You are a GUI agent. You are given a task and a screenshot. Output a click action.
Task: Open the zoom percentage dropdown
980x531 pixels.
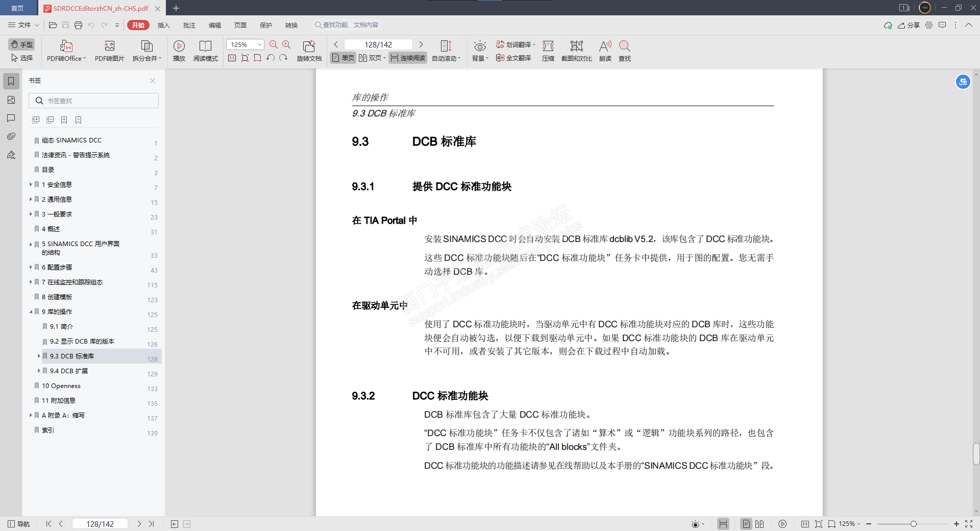click(x=260, y=44)
